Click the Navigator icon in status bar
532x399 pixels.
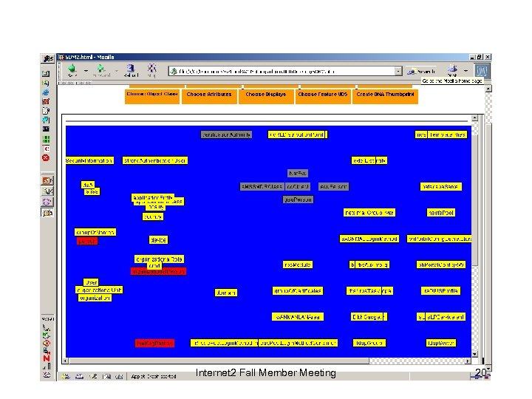coord(66,376)
